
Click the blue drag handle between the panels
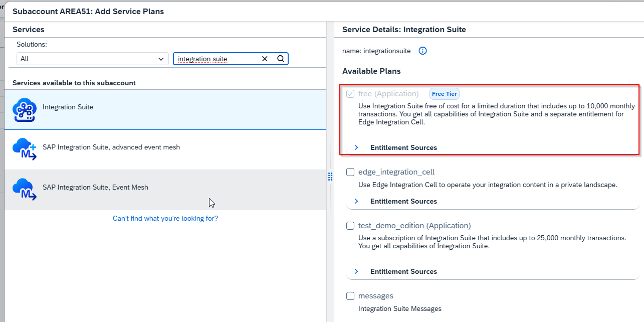tap(330, 177)
